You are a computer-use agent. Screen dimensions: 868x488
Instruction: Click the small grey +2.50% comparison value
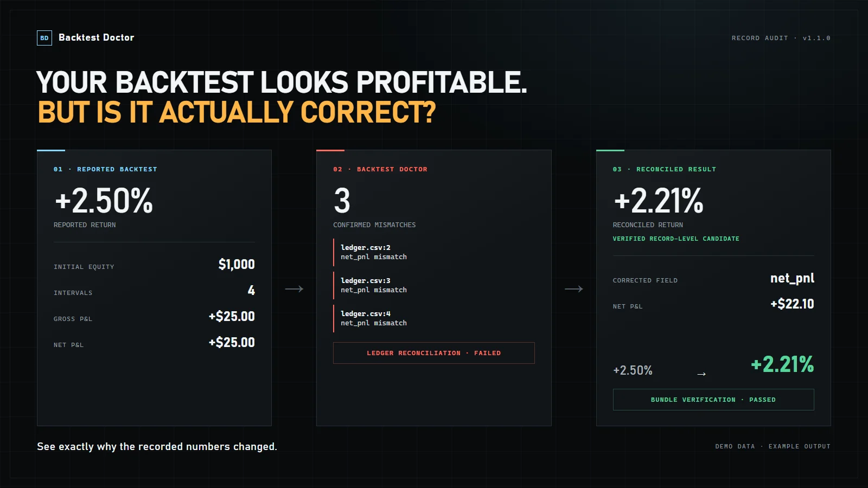point(633,370)
